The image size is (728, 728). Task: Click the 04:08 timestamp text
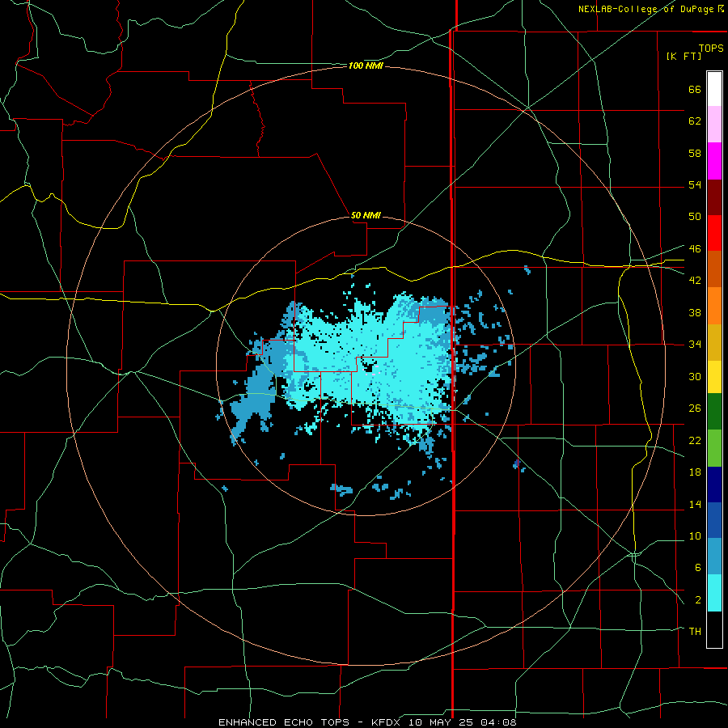pos(498,722)
